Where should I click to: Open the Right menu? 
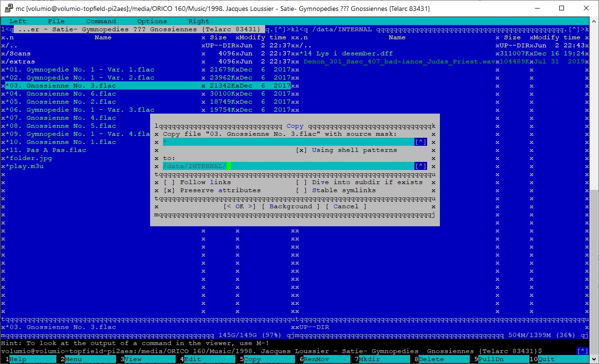point(199,21)
